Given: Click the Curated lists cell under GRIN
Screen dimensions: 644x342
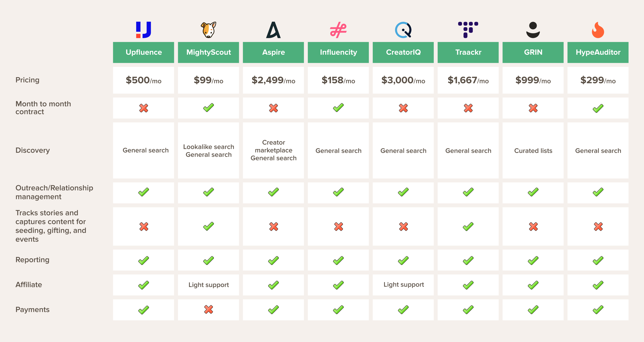Looking at the screenshot, I should [x=533, y=151].
